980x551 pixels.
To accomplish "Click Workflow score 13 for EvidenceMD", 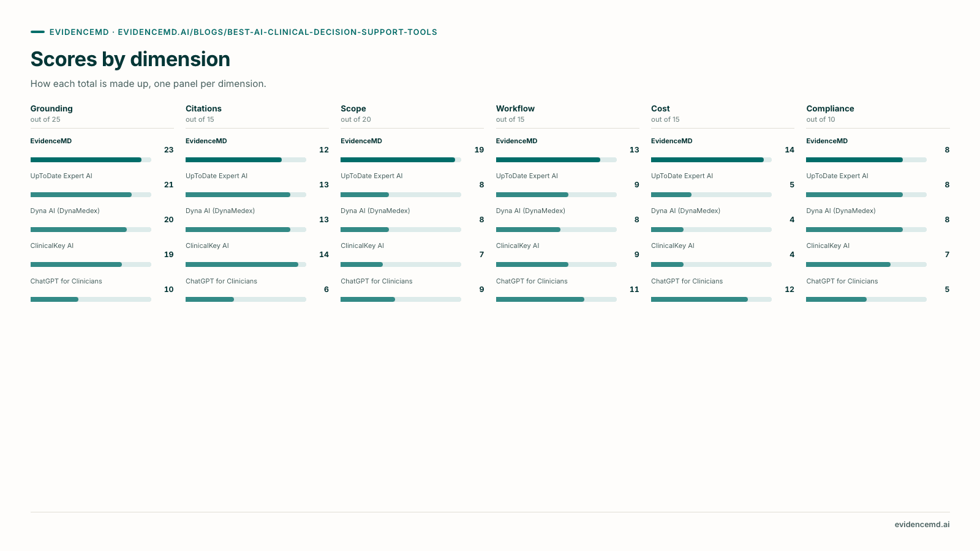I will click(x=634, y=150).
